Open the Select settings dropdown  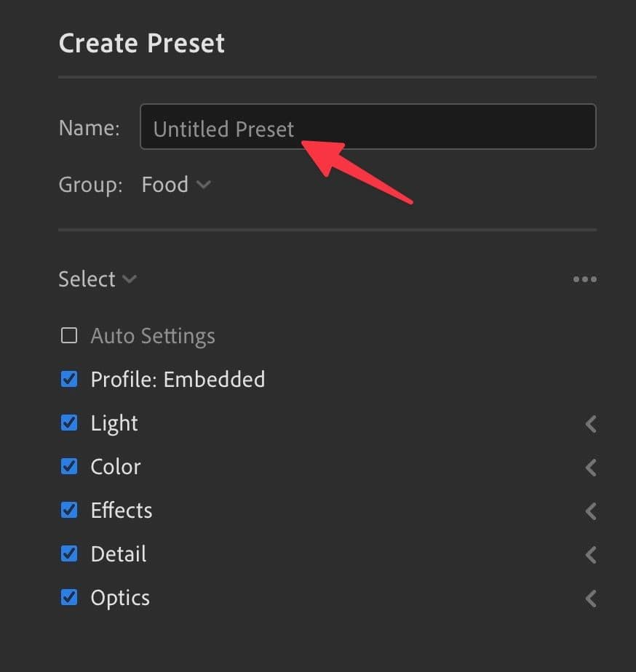click(x=98, y=279)
